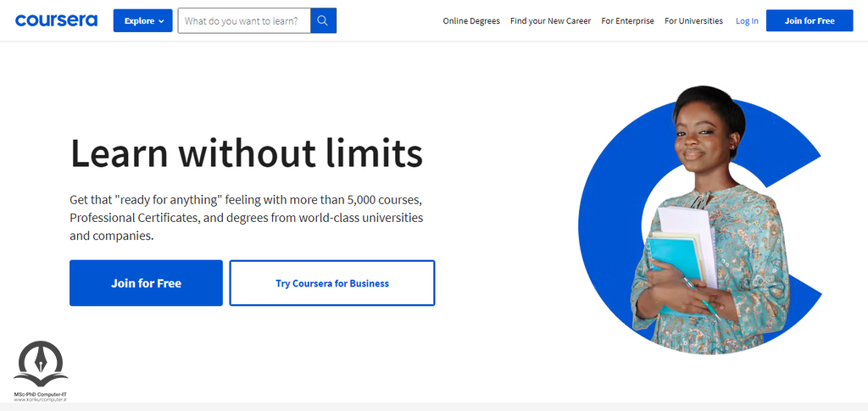Click the Coursera logo
Viewport: 868px width, 411px height.
tap(56, 20)
